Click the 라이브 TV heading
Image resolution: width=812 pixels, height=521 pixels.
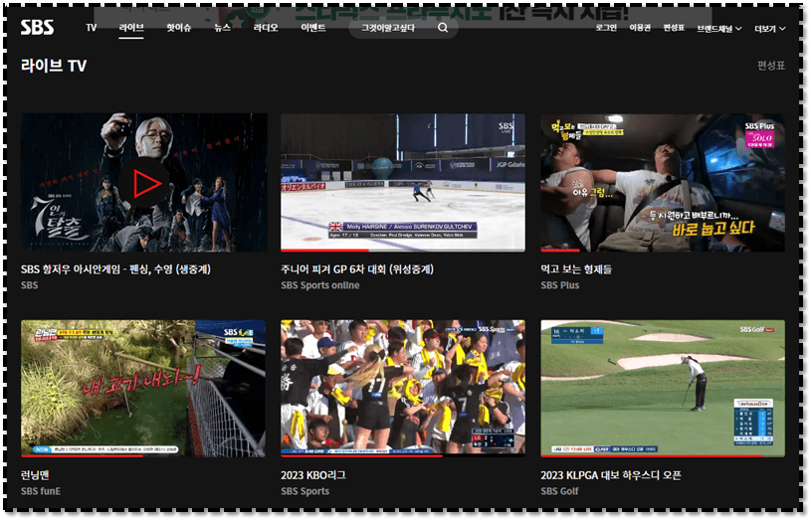[54, 66]
